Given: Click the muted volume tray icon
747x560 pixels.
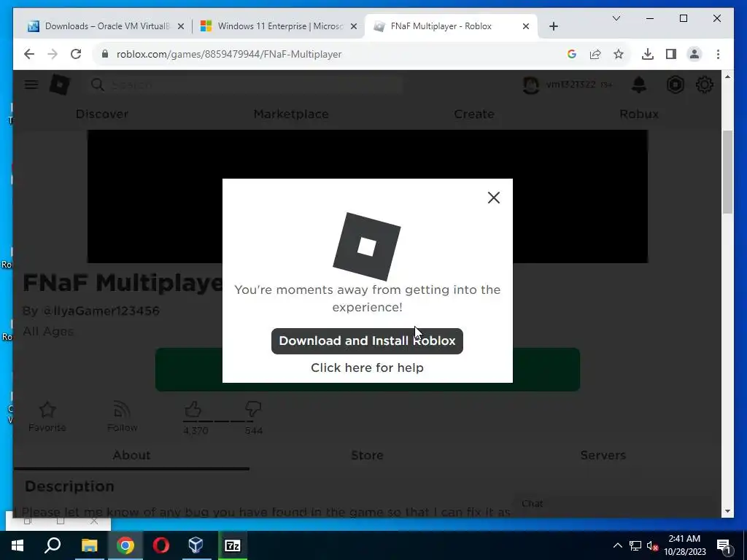Looking at the screenshot, I should tap(652, 545).
